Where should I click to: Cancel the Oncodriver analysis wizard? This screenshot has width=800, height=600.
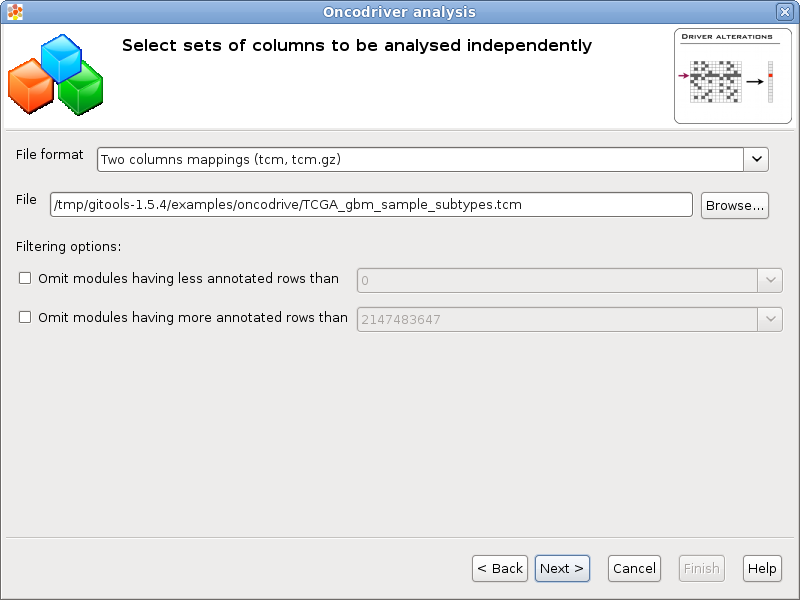pos(634,568)
